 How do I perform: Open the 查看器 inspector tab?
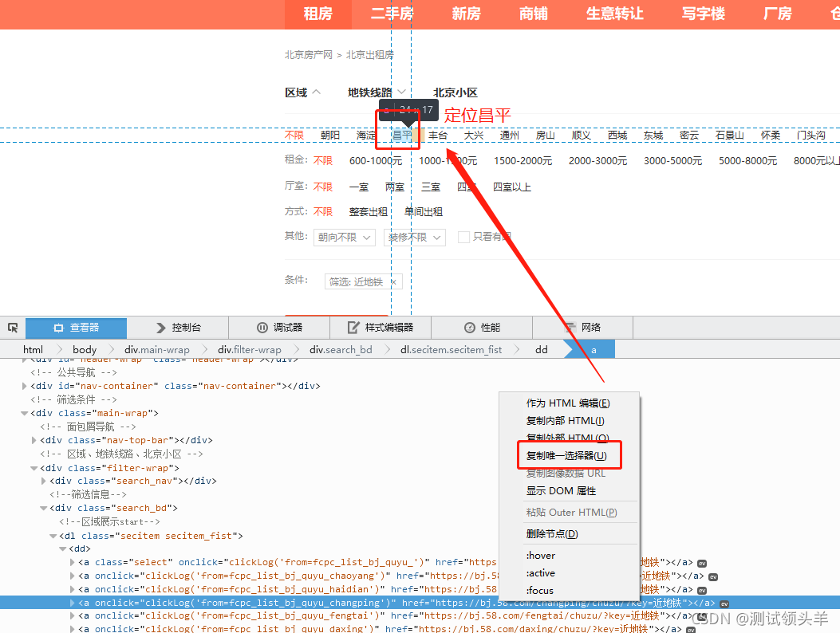click(76, 328)
